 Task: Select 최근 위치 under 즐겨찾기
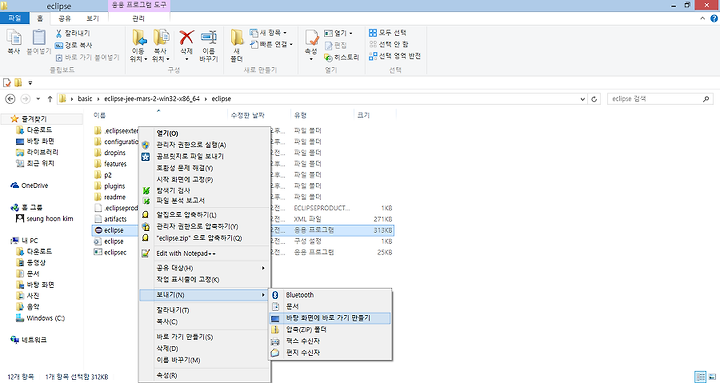click(35, 163)
